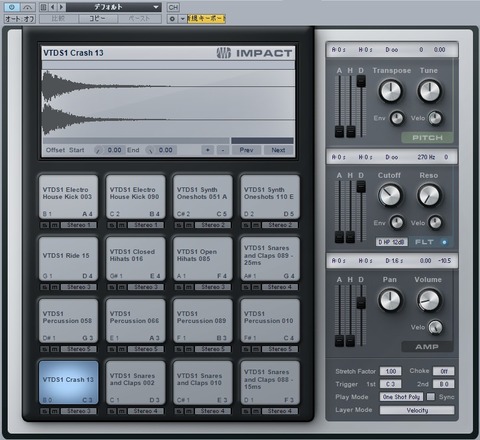This screenshot has height=440, width=480.
Task: Open the Play Mode One Shot Poly dropdown
Action: pos(401,397)
